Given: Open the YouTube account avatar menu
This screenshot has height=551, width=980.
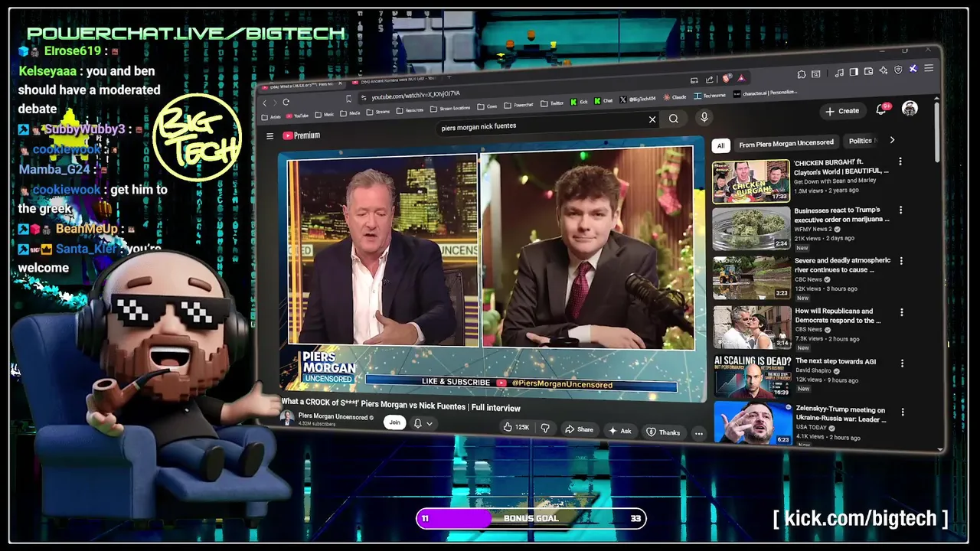Looking at the screenshot, I should [x=910, y=109].
